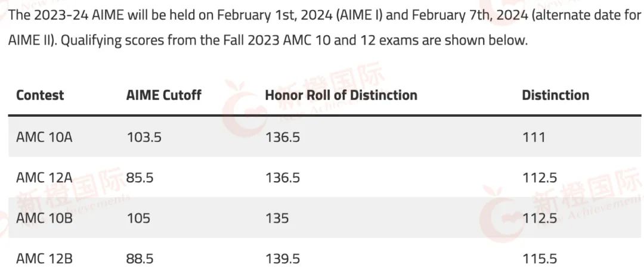Screen dimensions: 644x277
Task: Click the 103.5 AIME cutoff value
Action: click(x=144, y=136)
